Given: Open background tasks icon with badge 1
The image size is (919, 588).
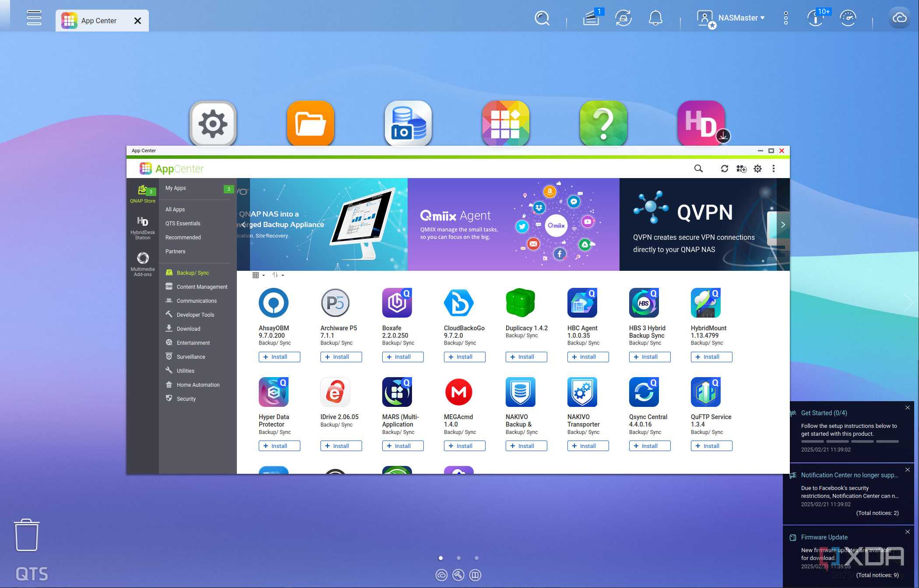Looking at the screenshot, I should pos(592,18).
